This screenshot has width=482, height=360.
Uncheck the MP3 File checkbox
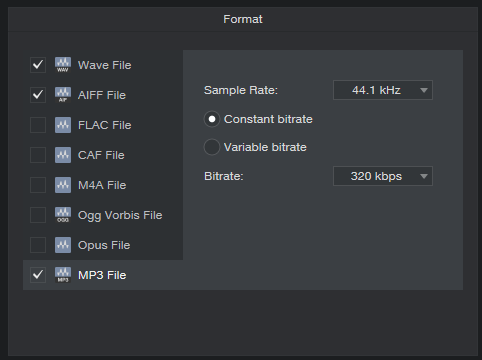[38, 275]
